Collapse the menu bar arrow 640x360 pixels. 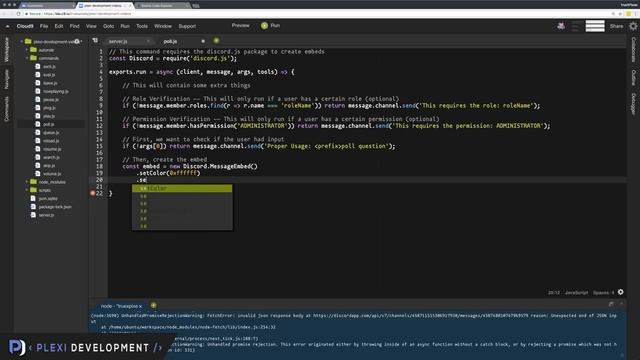coord(7,26)
